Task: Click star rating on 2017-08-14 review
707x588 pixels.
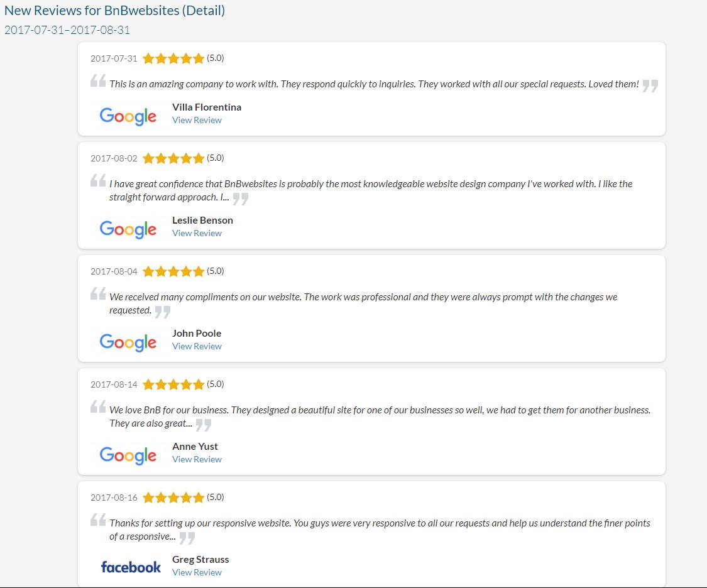Action: click(x=173, y=384)
